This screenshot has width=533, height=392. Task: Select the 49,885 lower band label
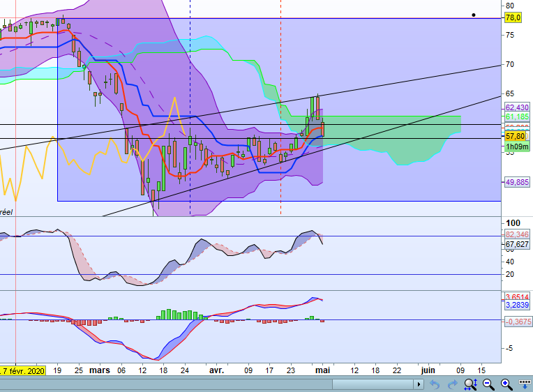click(x=517, y=182)
